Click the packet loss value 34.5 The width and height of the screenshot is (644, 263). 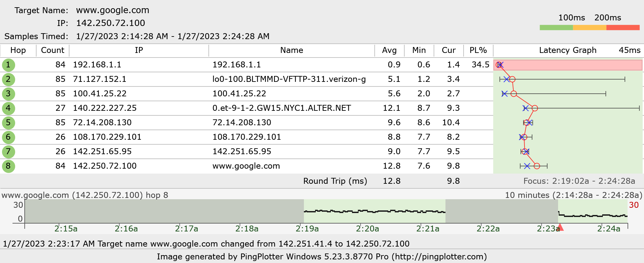point(480,65)
